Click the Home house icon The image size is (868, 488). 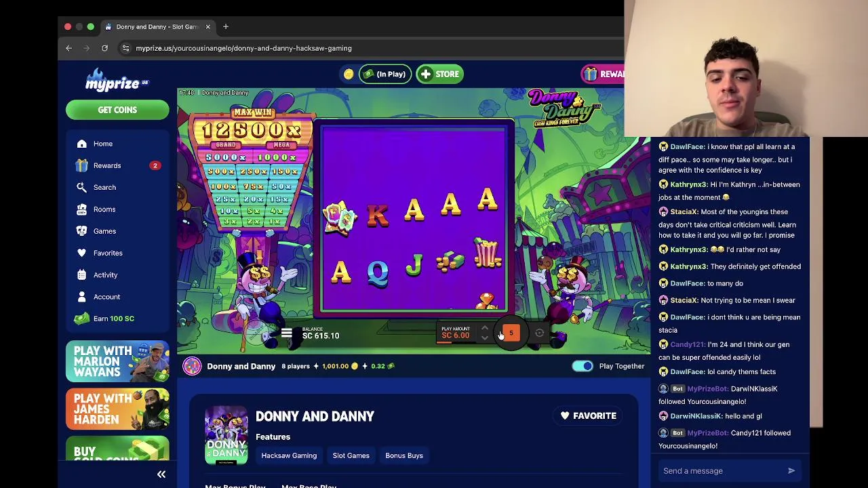click(81, 144)
